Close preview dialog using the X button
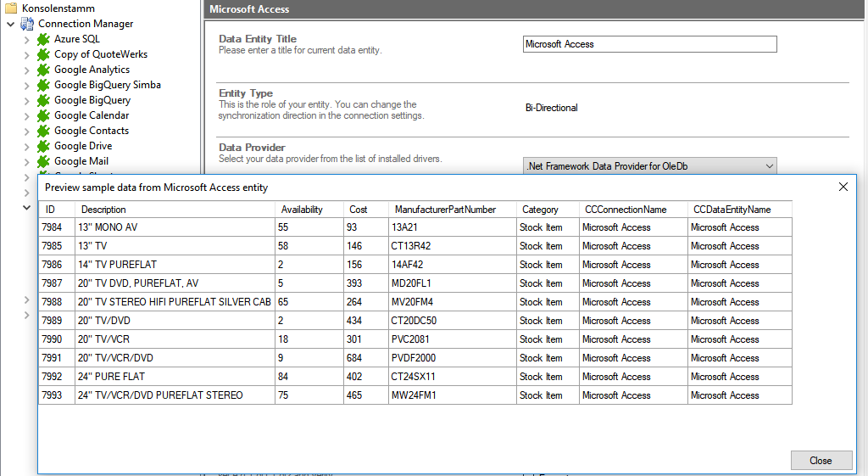This screenshot has width=868, height=476. [x=843, y=187]
